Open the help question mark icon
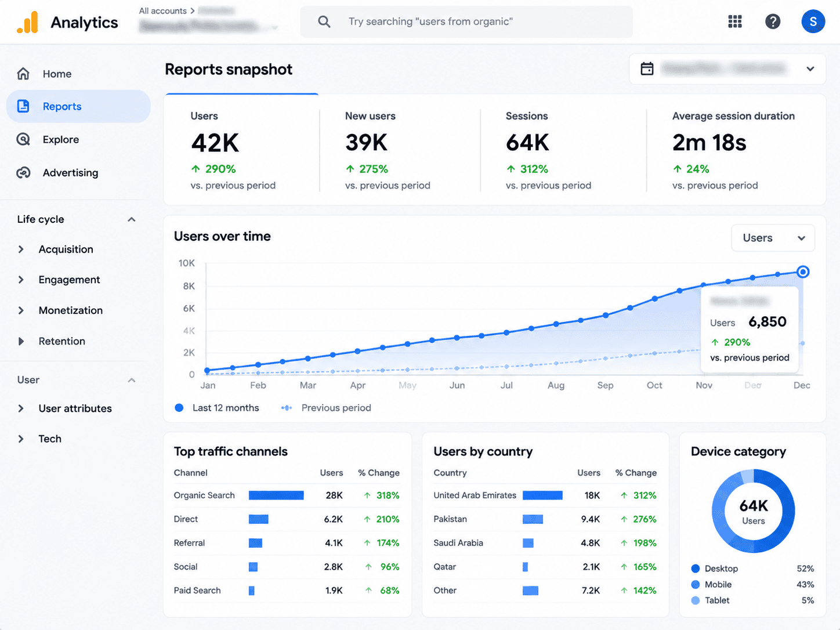Image resolution: width=840 pixels, height=630 pixels. click(773, 21)
